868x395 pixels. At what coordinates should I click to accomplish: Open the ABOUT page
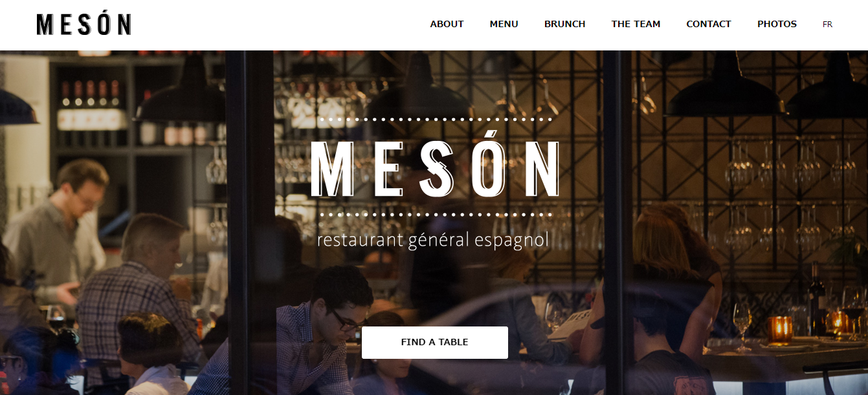[447, 24]
